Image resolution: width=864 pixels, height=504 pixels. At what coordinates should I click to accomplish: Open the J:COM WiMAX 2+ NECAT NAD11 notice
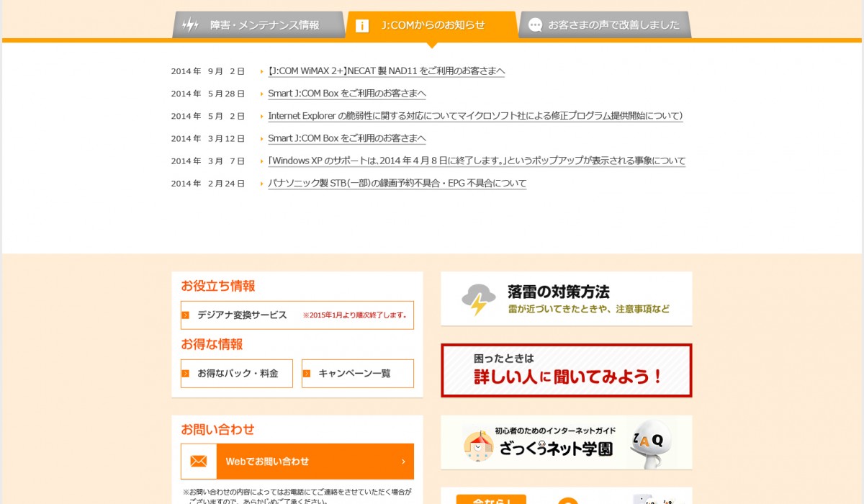[x=386, y=71]
